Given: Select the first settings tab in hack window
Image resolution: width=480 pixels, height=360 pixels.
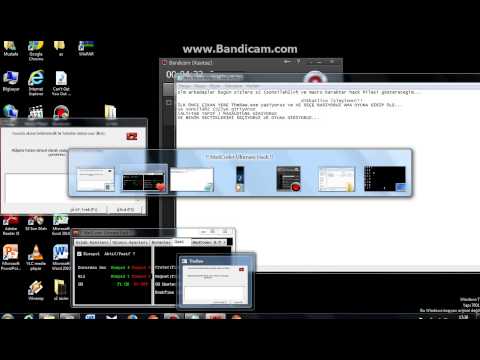Looking at the screenshot, I should pos(92,243).
